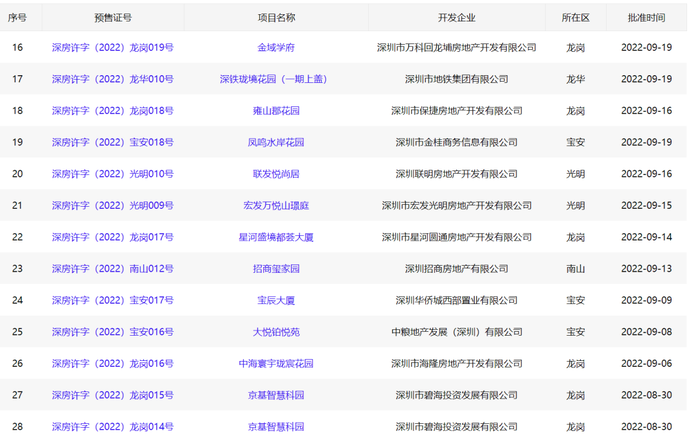This screenshot has height=442, width=700.
Task: Click district 宝安 in row 19
Action: click(x=575, y=142)
